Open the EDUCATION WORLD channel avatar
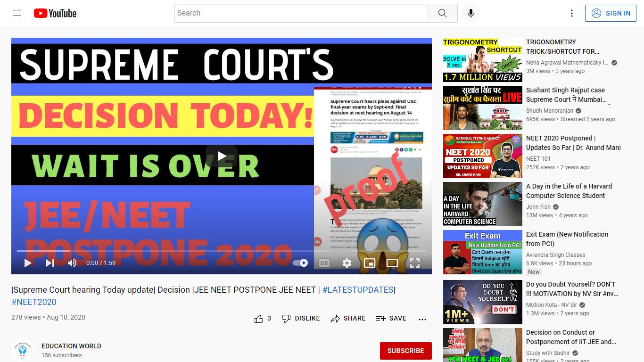The width and height of the screenshot is (644, 362). click(23, 351)
